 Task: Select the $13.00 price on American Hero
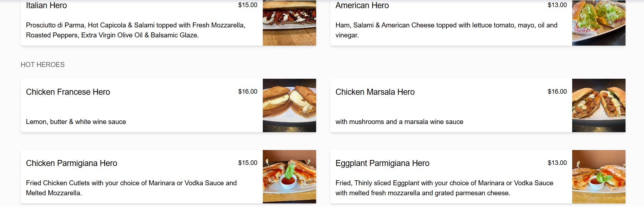pyautogui.click(x=557, y=5)
